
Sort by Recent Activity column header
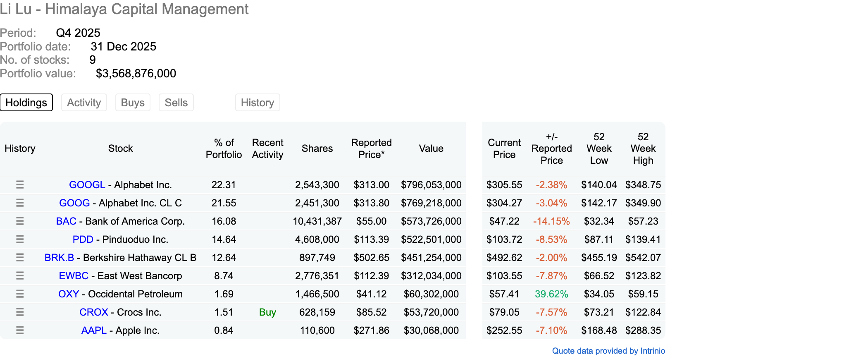[x=268, y=148]
